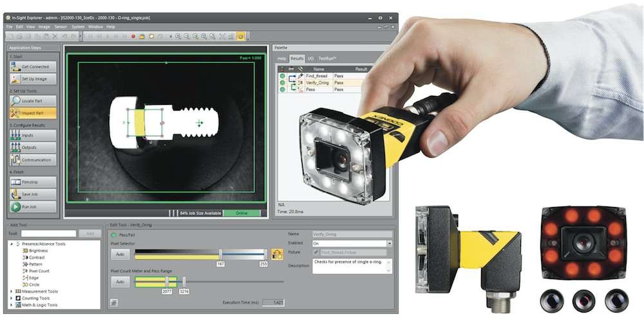Viewport: 644px width, 317px height.
Task: Select the Pixel Count tool
Action: click(36, 271)
